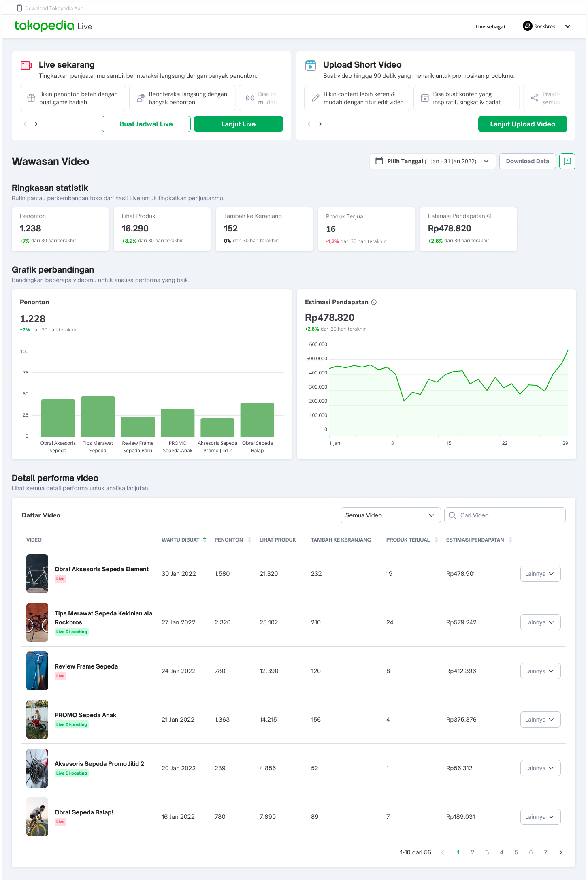The width and height of the screenshot is (588, 880).
Task: Select page 7 in pagination
Action: (545, 852)
